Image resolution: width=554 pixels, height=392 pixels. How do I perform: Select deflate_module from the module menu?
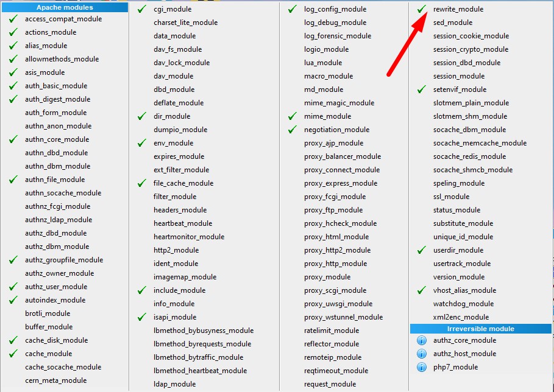179,103
